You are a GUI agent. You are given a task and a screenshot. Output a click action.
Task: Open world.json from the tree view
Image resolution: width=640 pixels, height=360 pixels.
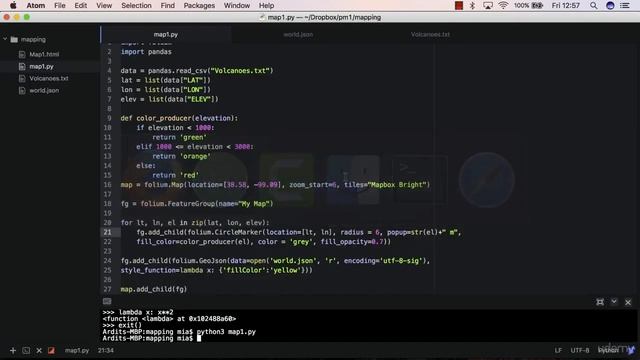pos(44,91)
